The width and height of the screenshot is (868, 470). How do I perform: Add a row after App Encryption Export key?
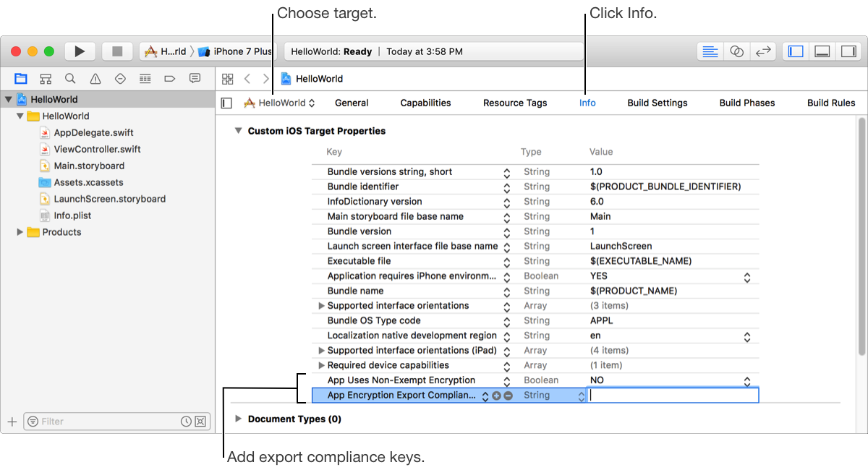pyautogui.click(x=496, y=396)
